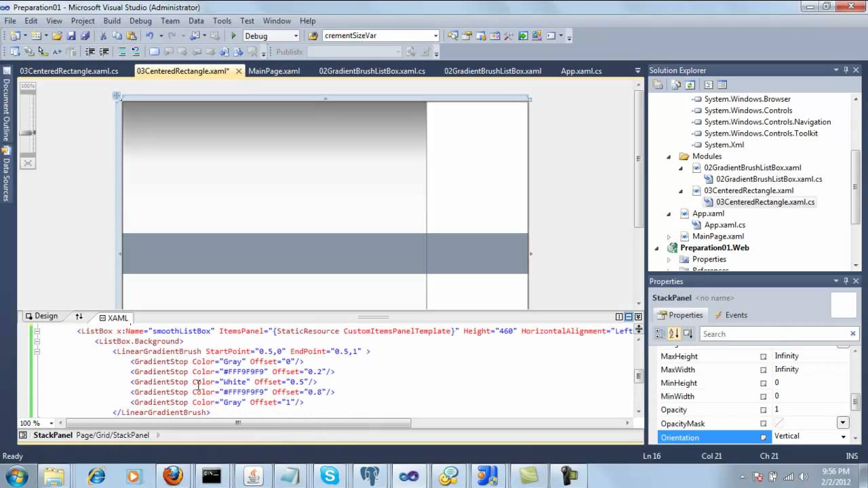Click the MinWidth property marker square
Image resolution: width=868 pixels, height=488 pixels.
pos(763,396)
